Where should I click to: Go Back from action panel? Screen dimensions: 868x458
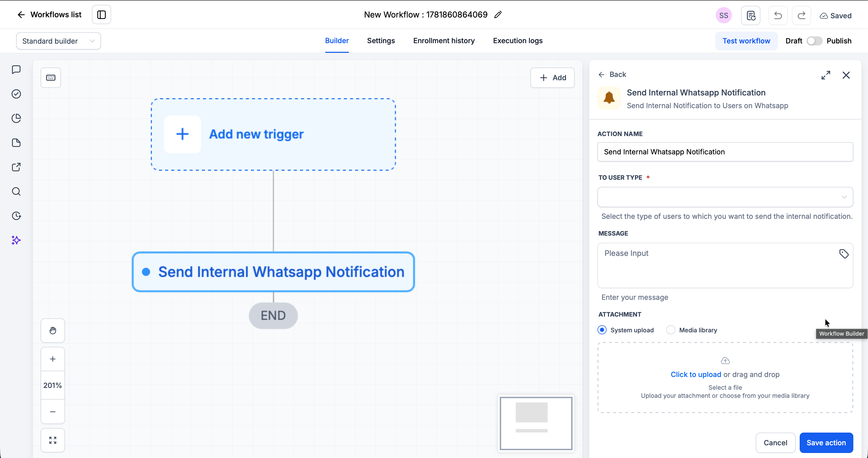(612, 74)
